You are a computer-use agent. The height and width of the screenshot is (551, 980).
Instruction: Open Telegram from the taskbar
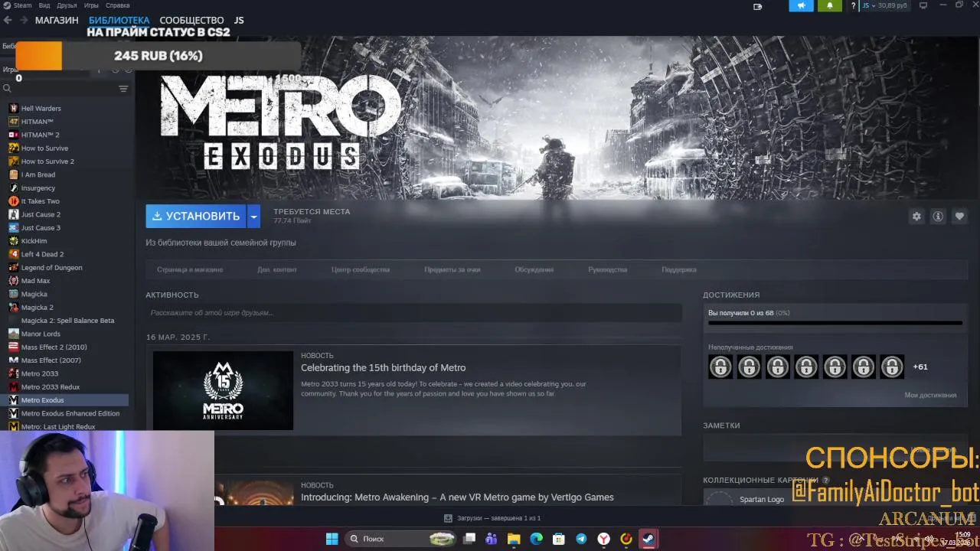pyautogui.click(x=581, y=539)
